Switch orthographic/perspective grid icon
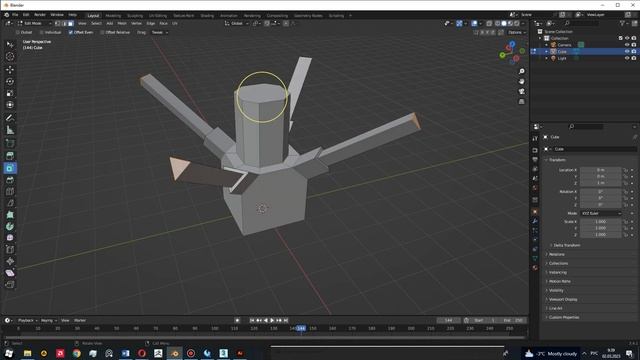 [x=521, y=102]
